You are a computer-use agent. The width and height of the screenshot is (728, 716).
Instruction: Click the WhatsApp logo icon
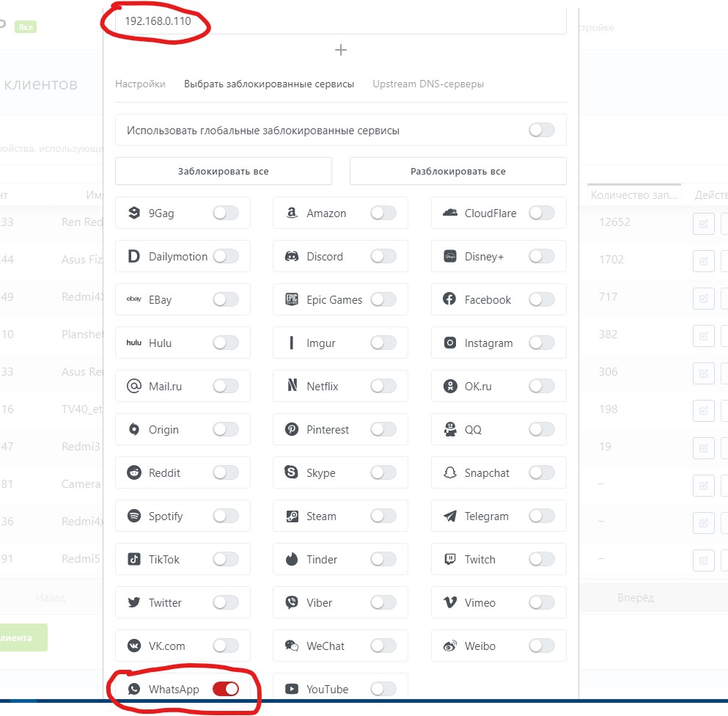click(133, 689)
